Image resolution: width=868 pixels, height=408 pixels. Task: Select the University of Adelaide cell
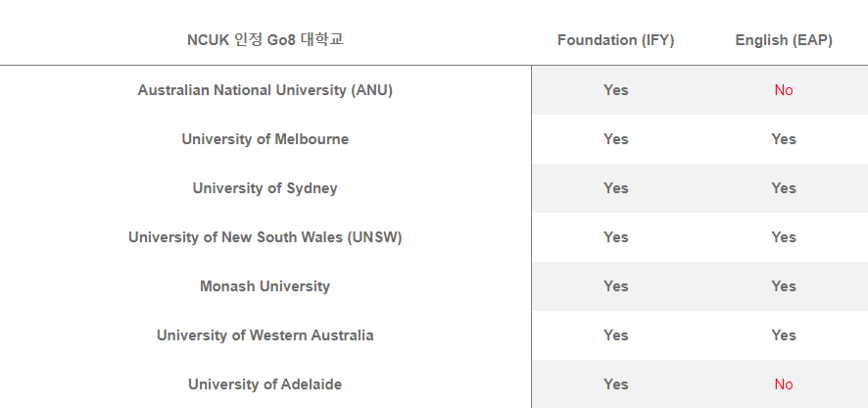(x=265, y=384)
